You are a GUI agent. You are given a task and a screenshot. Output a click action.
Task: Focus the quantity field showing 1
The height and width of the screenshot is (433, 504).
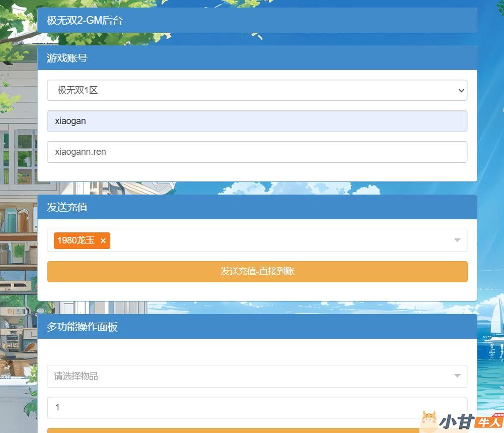[257, 407]
